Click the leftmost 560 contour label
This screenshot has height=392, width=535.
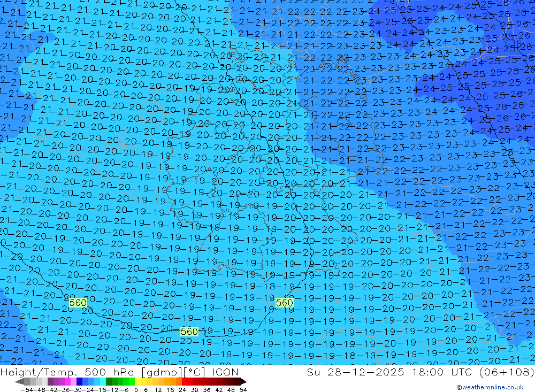(78, 303)
